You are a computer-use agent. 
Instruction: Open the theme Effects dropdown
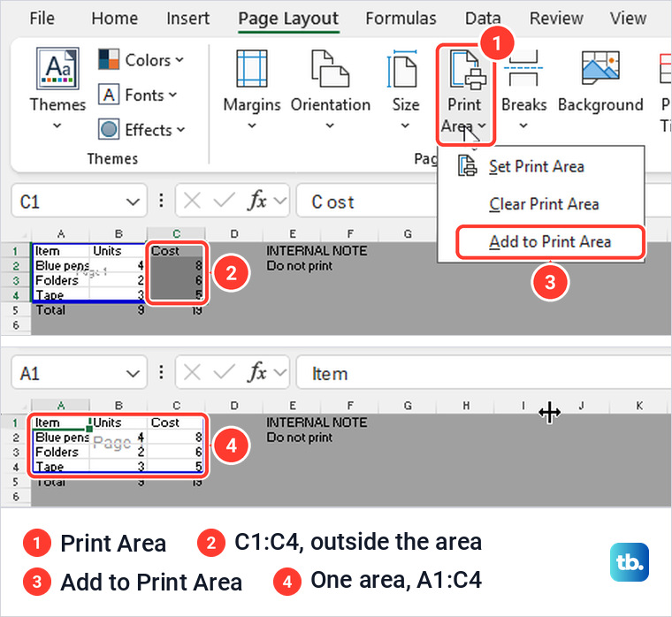pyautogui.click(x=141, y=129)
